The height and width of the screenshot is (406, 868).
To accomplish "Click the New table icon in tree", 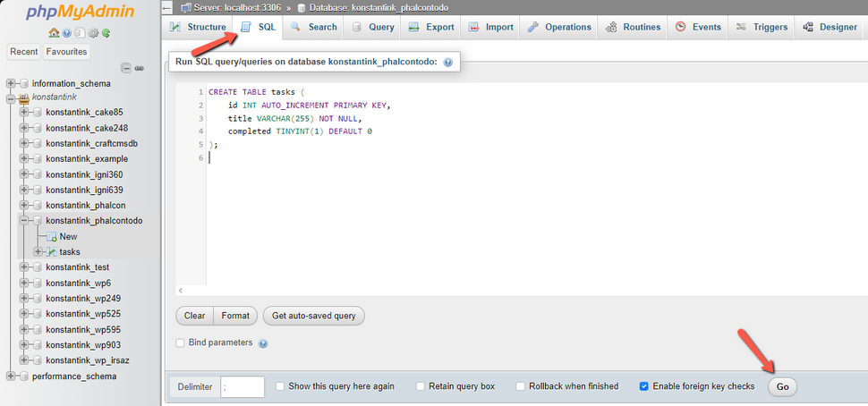I will tap(52, 237).
